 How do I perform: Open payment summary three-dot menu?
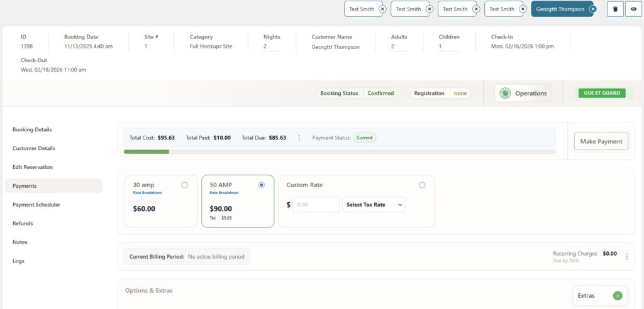[299, 138]
